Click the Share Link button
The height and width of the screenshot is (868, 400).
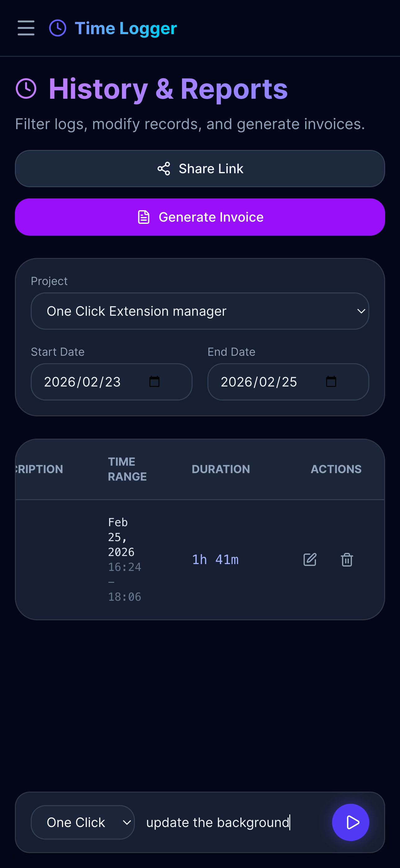pyautogui.click(x=200, y=169)
